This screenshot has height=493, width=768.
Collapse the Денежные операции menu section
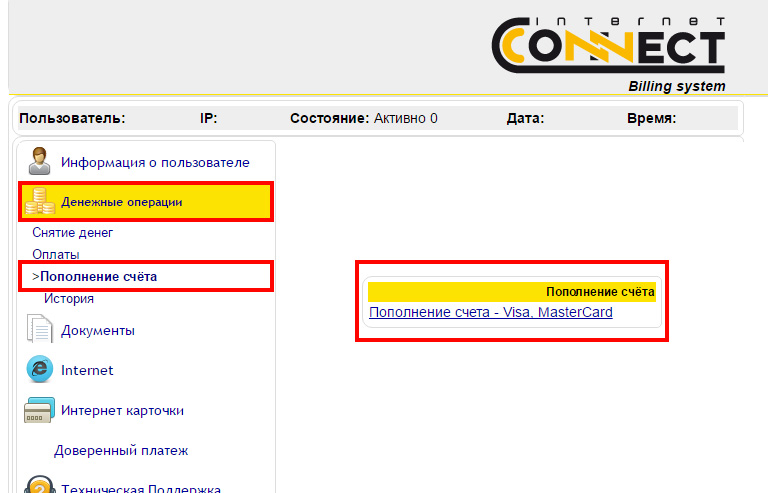(x=122, y=202)
